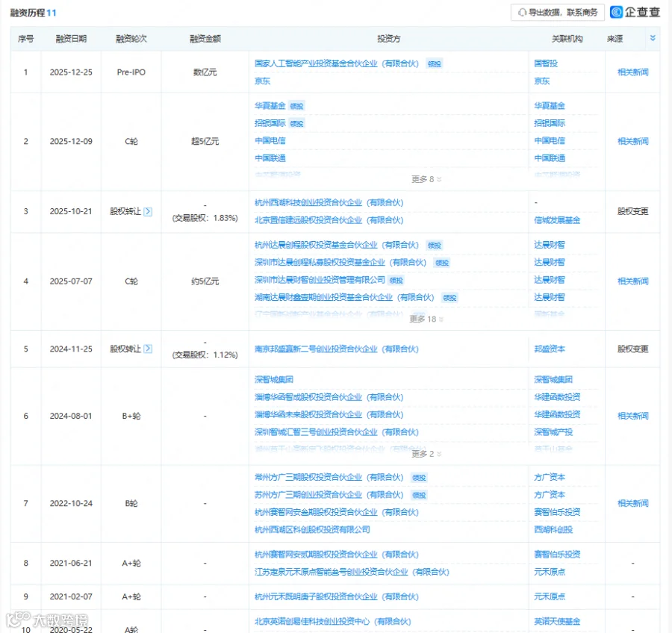Open 相关新闻 link for Pre-IPO round
The width and height of the screenshot is (672, 633).
pyautogui.click(x=632, y=72)
